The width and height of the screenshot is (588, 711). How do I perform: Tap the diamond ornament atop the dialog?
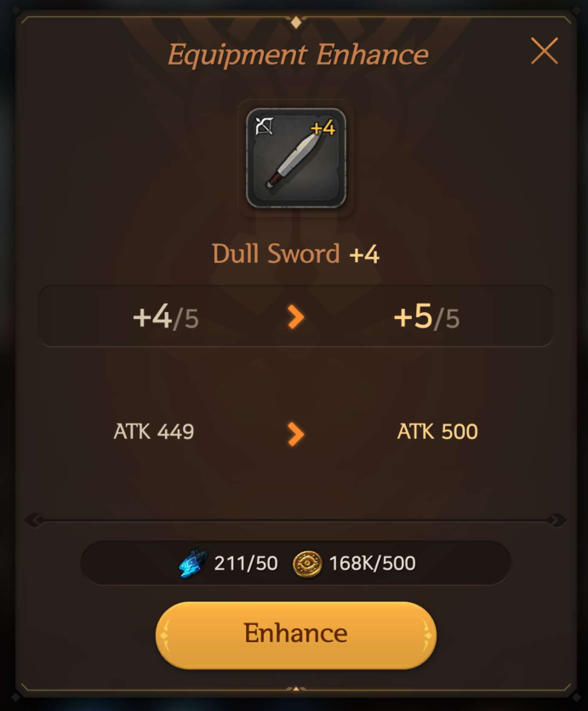pos(296,22)
